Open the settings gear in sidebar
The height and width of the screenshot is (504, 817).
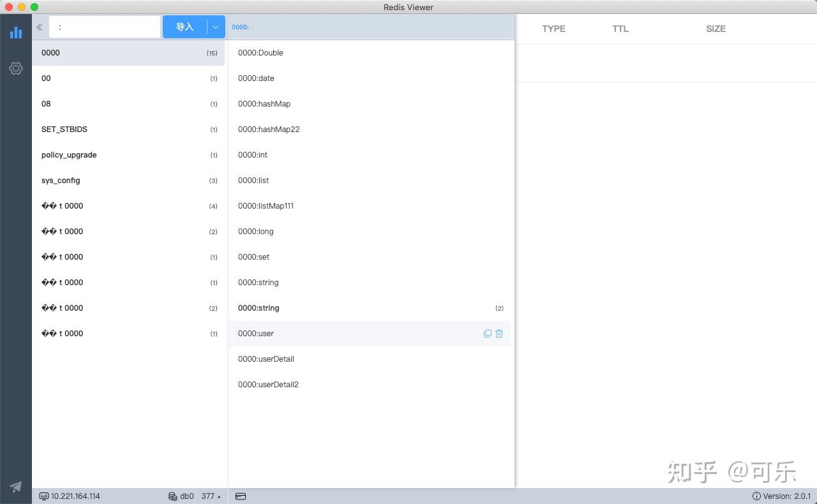(15, 68)
